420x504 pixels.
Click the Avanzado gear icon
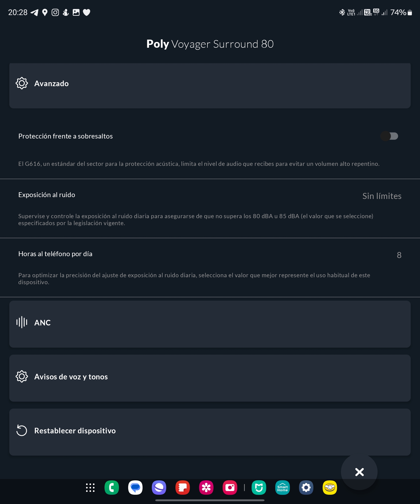pos(22,83)
